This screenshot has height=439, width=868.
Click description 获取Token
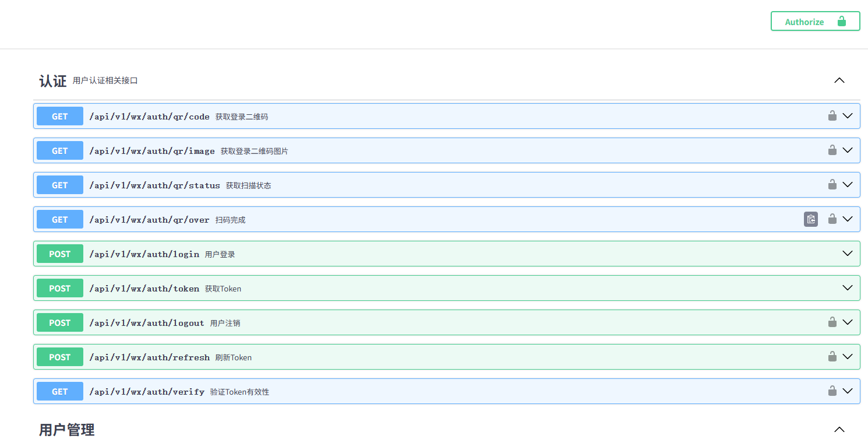223,289
